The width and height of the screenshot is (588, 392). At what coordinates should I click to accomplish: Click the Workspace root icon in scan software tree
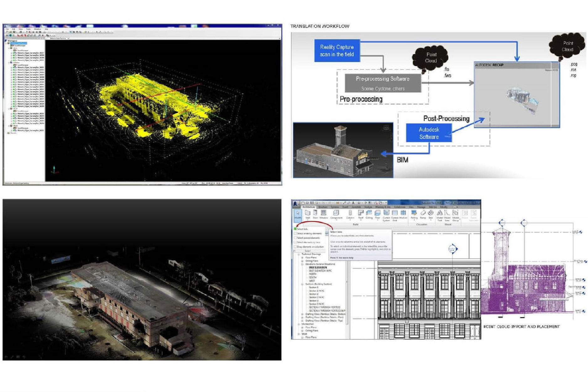click(6, 41)
